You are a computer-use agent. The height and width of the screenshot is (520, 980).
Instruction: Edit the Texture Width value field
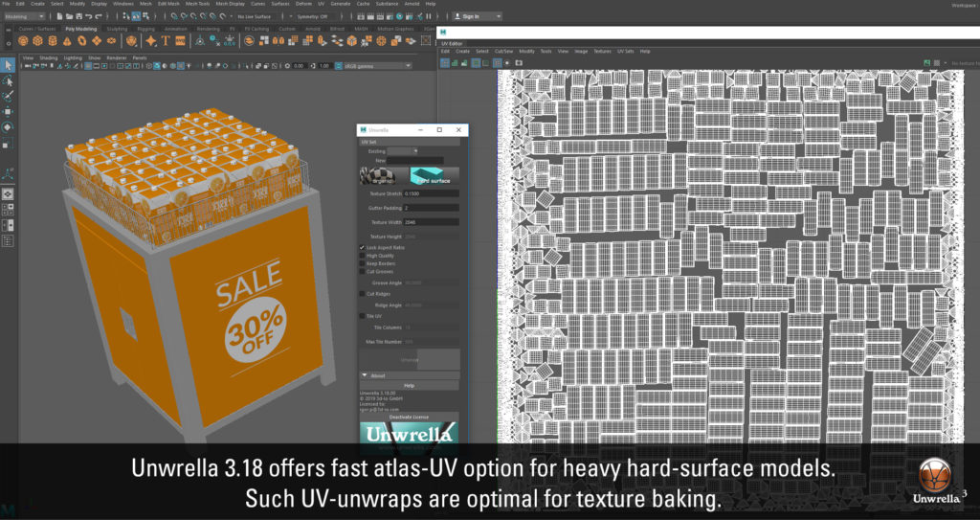coord(432,222)
